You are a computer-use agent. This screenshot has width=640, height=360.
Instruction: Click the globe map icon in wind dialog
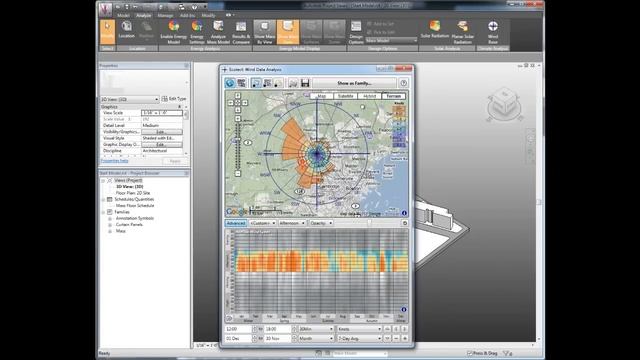click(230, 83)
